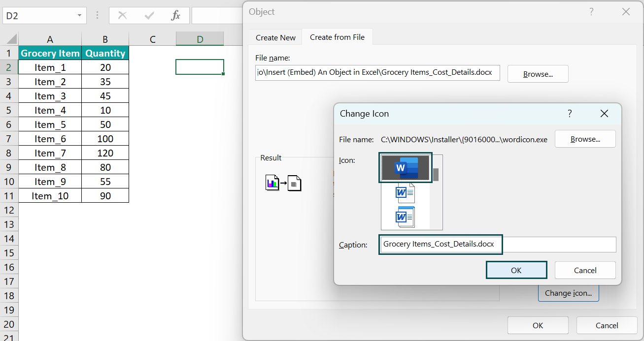This screenshot has height=341, width=644.
Task: Click cell containing Item_4
Action: 50,110
